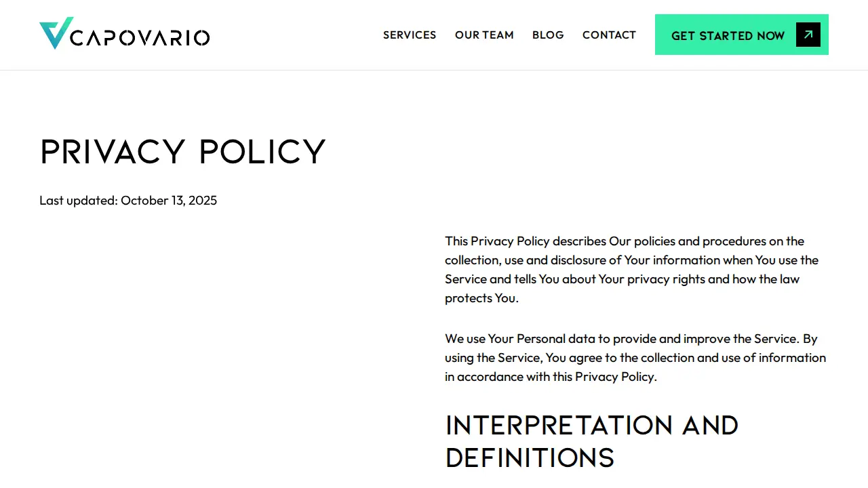
Task: Click the date October 13, 2025
Action: 169,201
